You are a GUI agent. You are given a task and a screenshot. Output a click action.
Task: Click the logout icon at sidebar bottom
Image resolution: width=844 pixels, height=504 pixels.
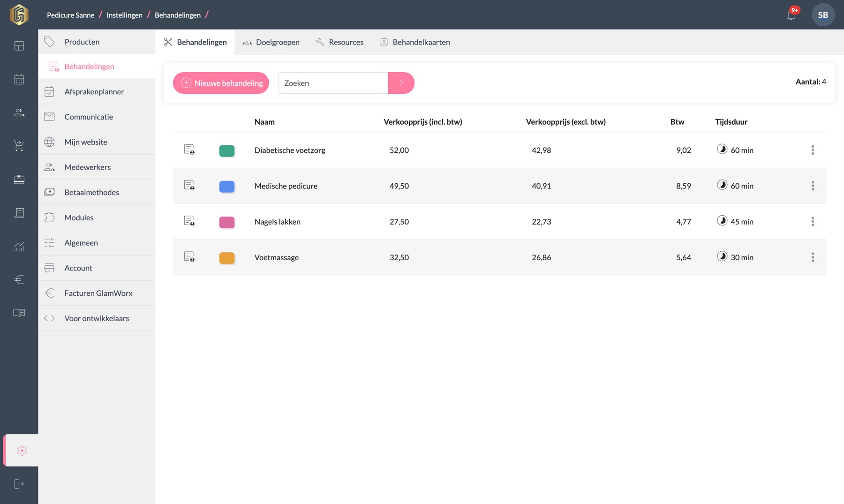click(19, 484)
